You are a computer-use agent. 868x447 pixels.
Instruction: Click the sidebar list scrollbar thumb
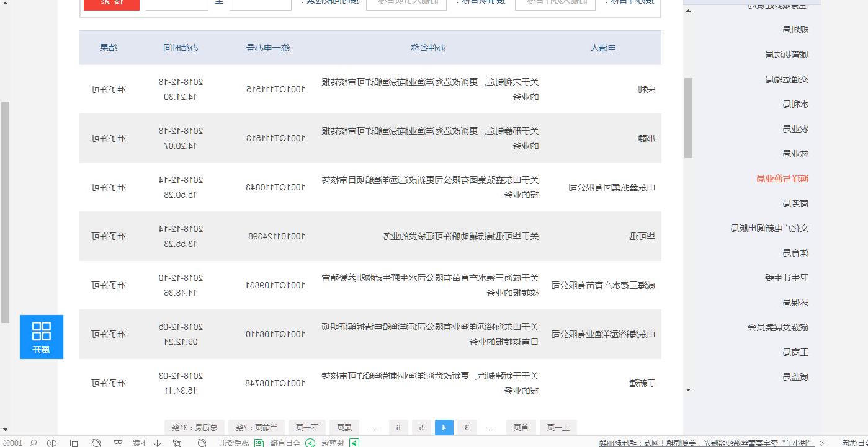point(688,118)
